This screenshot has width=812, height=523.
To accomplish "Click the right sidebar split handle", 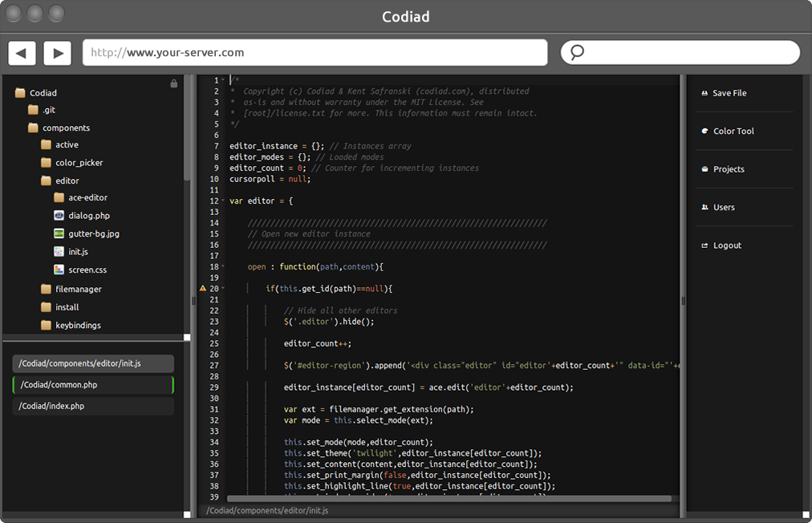I will coord(683,300).
